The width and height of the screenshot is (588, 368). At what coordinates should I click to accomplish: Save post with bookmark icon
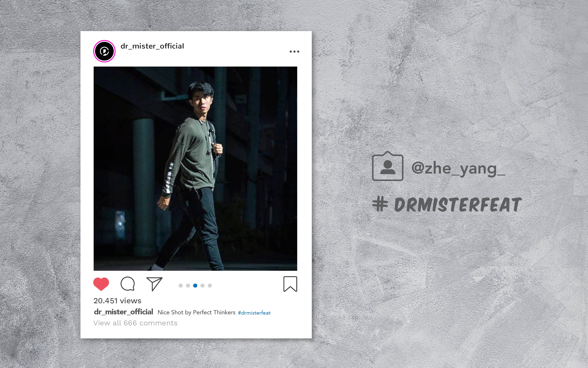(290, 284)
